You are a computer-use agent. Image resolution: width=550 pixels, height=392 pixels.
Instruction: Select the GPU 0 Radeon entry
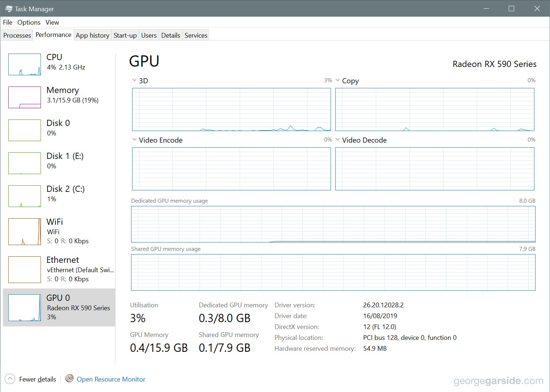coord(59,307)
